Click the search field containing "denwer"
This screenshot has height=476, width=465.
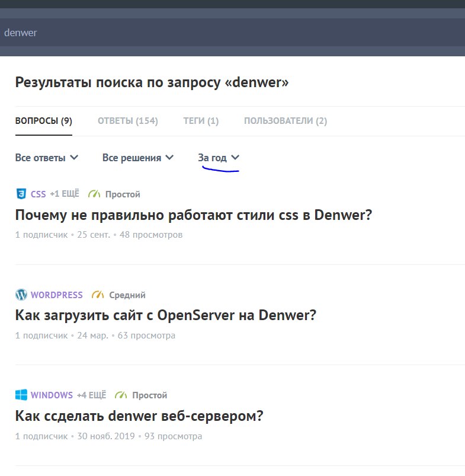(232, 33)
